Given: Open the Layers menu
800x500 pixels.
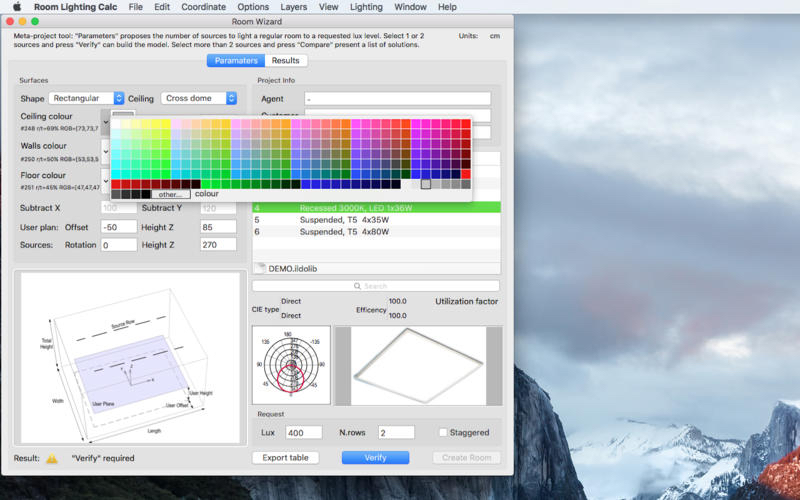Looking at the screenshot, I should pos(293,7).
